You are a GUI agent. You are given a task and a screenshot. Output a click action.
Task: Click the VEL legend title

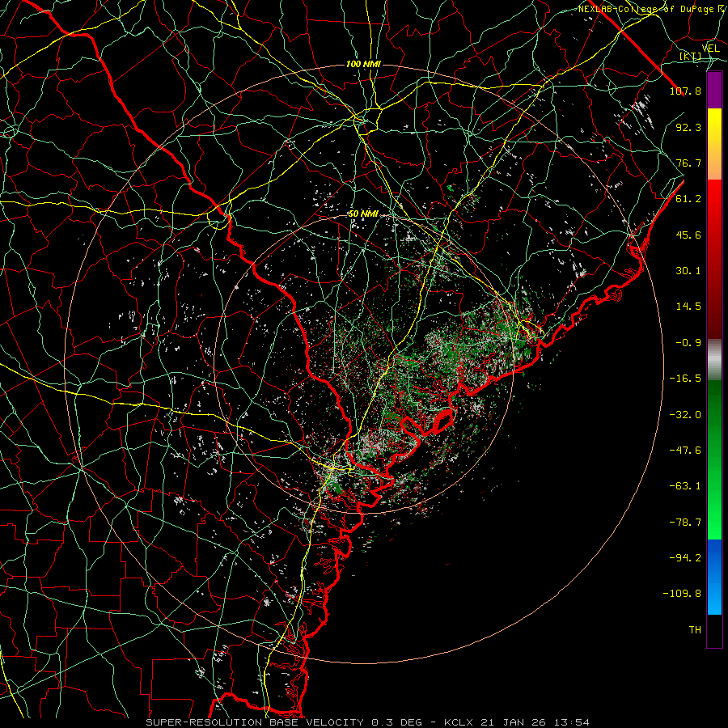(x=710, y=49)
